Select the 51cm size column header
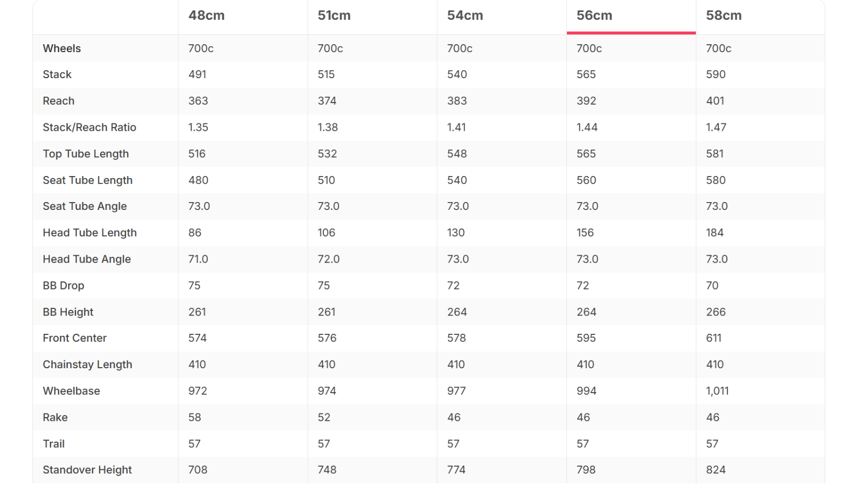 click(x=334, y=16)
